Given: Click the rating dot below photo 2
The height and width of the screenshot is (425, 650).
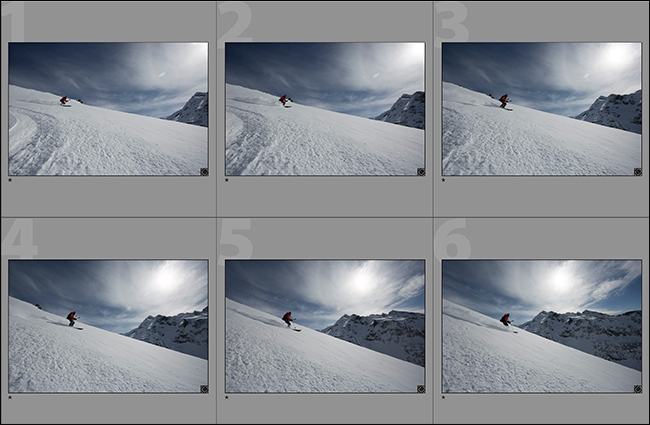Looking at the screenshot, I should pos(227,181).
